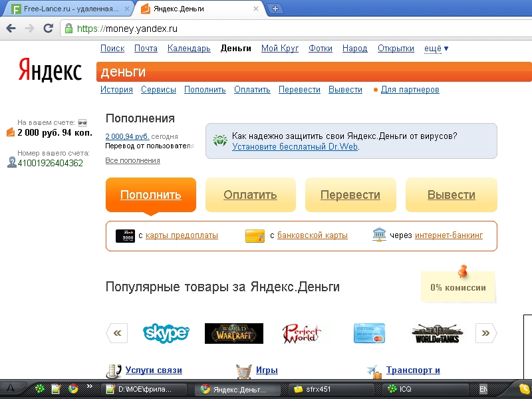Open the Для партнеров link
Image resolution: width=532 pixels, height=399 pixels.
click(x=410, y=90)
